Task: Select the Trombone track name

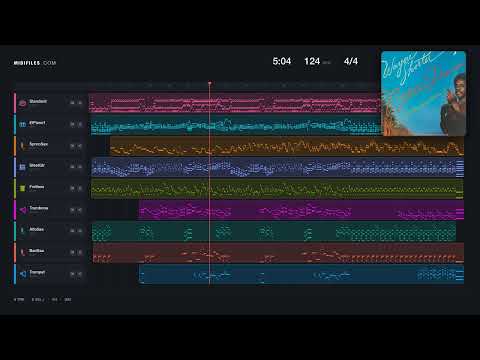Action: coord(39,208)
